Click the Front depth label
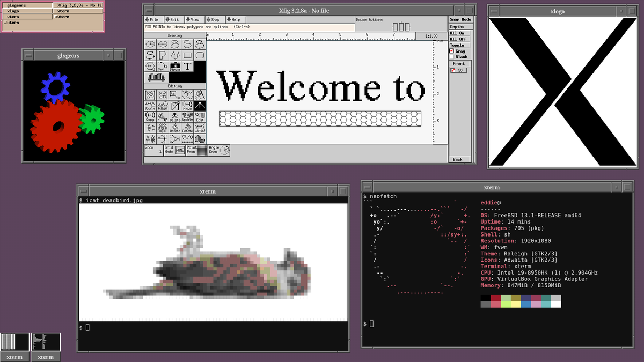 458,64
